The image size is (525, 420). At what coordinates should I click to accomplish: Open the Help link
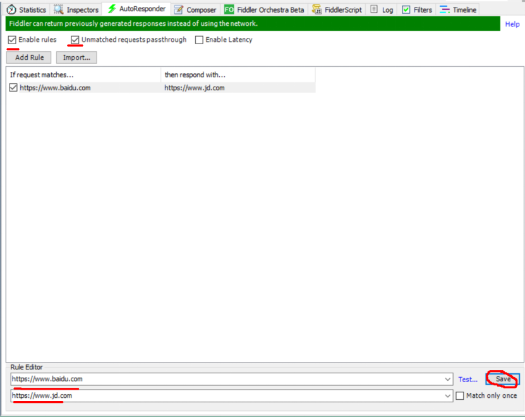tap(512, 24)
